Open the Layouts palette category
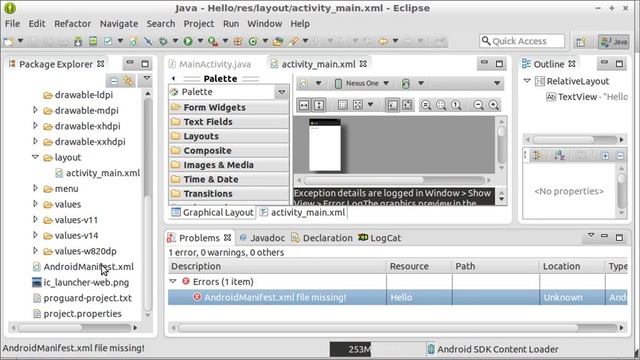This screenshot has height=360, width=640. click(x=229, y=136)
